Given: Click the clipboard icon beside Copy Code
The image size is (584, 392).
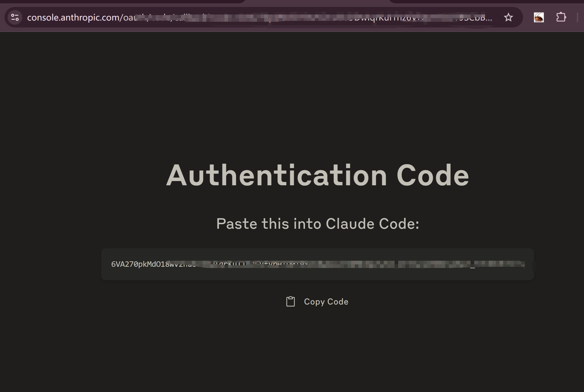Looking at the screenshot, I should pyautogui.click(x=290, y=301).
